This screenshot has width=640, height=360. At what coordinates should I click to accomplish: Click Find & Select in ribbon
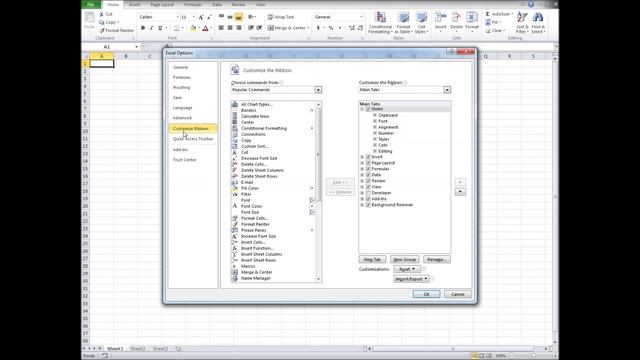[x=538, y=23]
